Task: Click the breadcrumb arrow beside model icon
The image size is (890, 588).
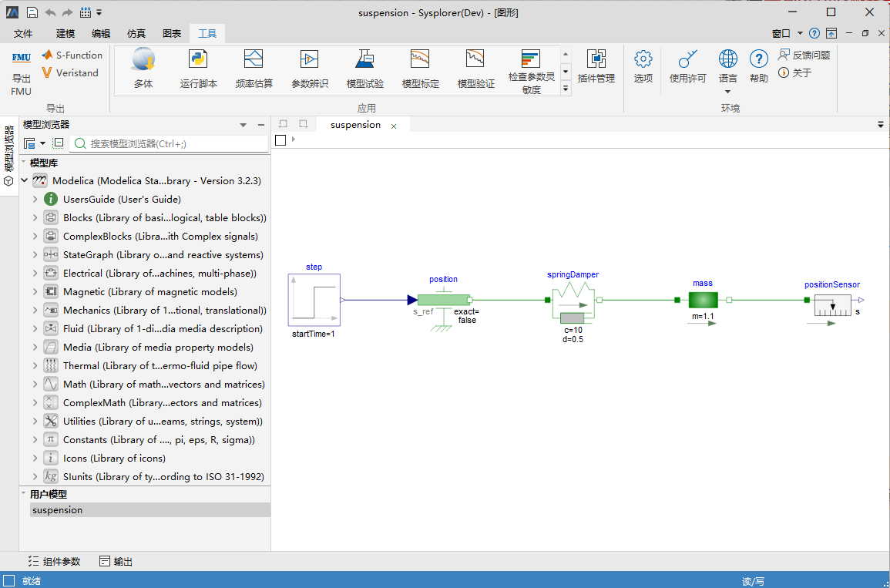Action: (294, 139)
